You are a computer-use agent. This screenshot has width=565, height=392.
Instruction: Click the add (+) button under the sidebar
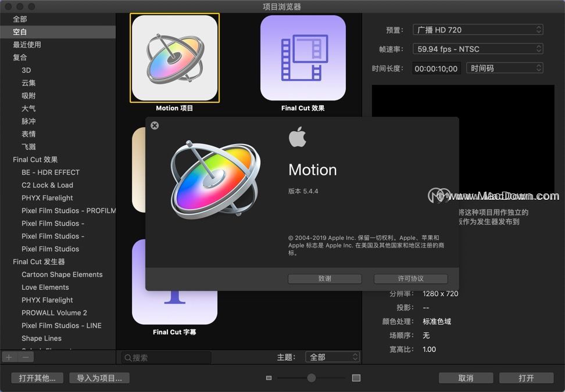point(9,357)
